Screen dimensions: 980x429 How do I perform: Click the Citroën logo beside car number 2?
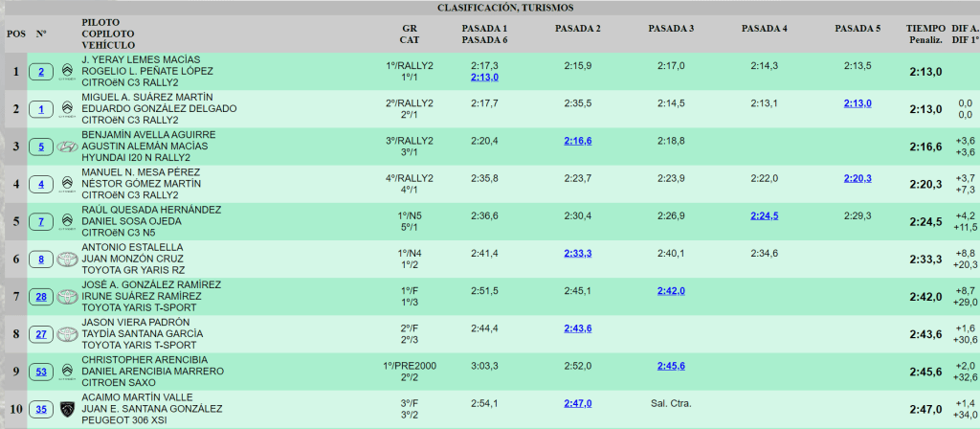point(67,72)
